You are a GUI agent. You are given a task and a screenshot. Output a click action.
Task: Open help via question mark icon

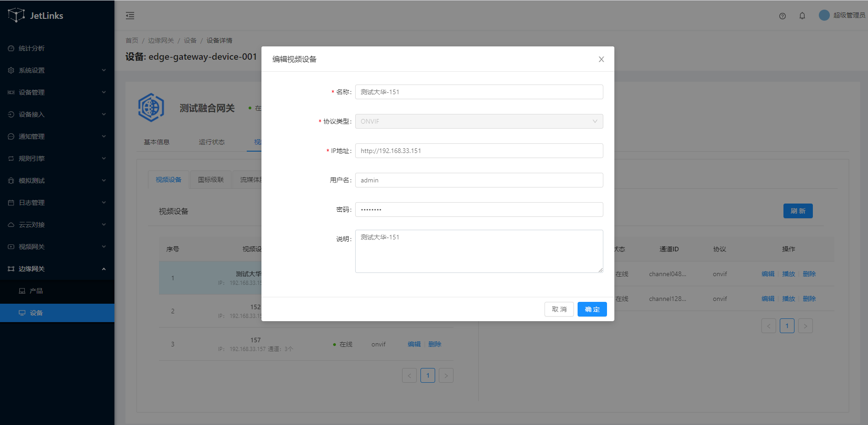782,16
